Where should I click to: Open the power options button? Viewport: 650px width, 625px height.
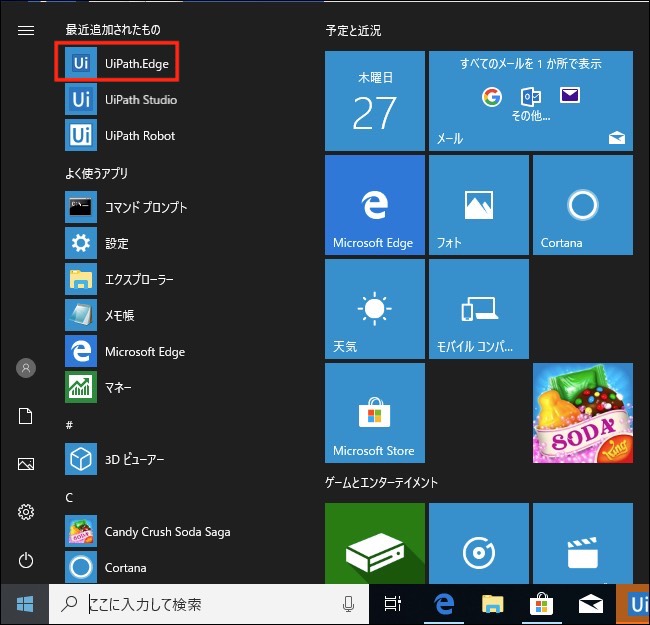26,560
